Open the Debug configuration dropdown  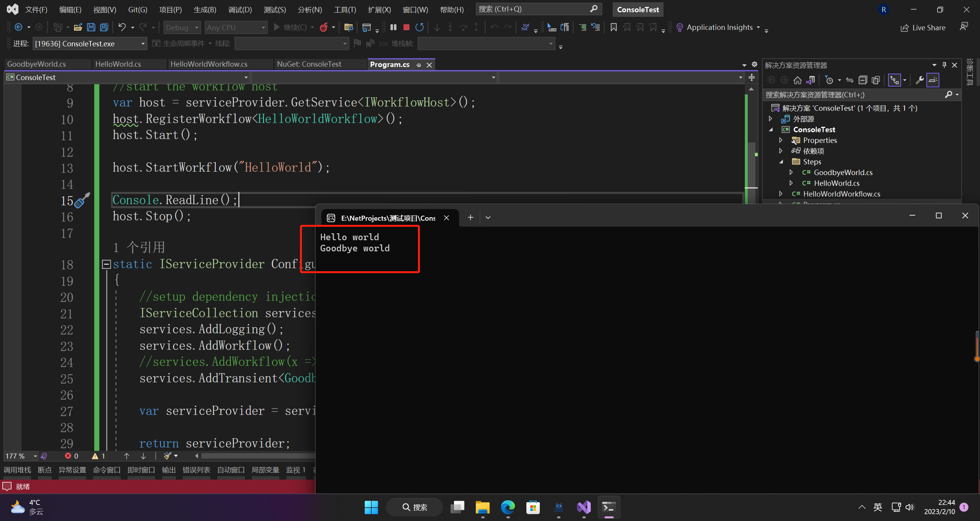tap(182, 27)
